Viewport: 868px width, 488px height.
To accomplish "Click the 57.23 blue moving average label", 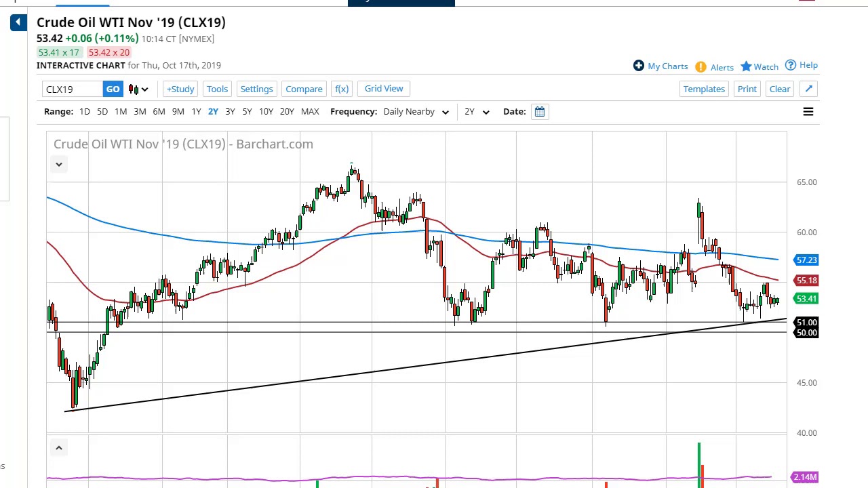I will tap(806, 260).
